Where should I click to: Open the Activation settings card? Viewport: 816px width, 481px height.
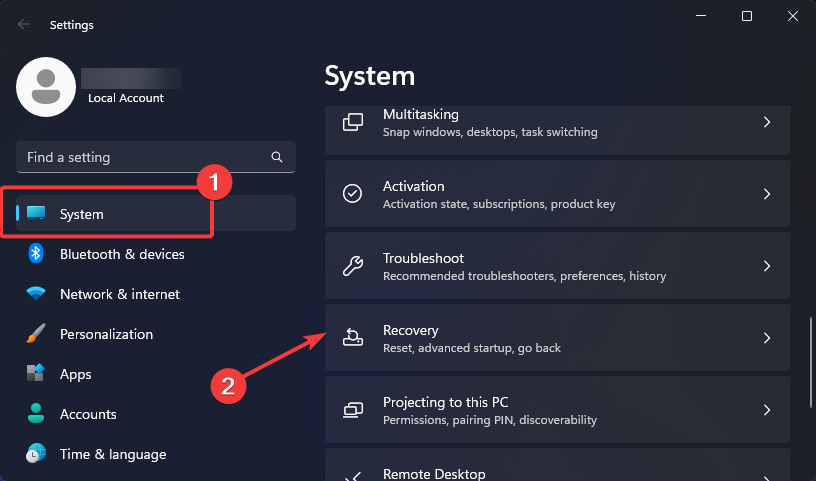pos(557,194)
